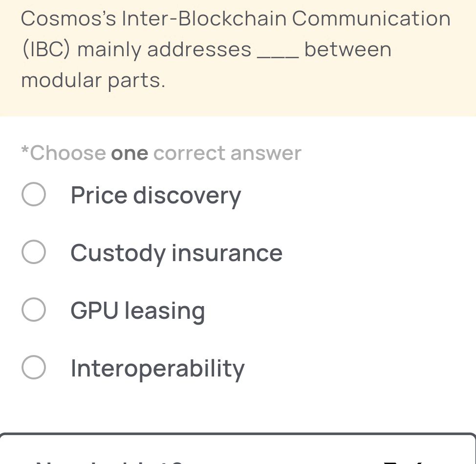Image resolution: width=476 pixels, height=464 pixels.
Task: Select the Custody insurance radio button
Action: [33, 252]
